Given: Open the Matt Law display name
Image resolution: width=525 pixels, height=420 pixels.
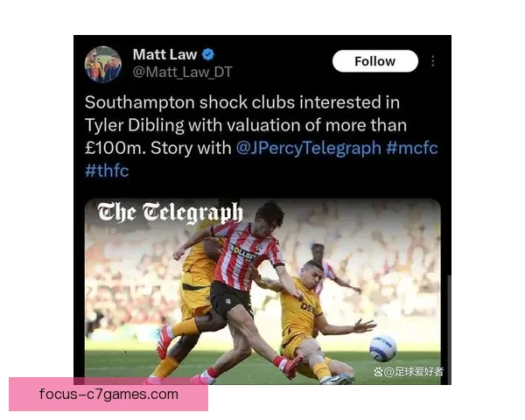Looking at the screenshot, I should [164, 54].
